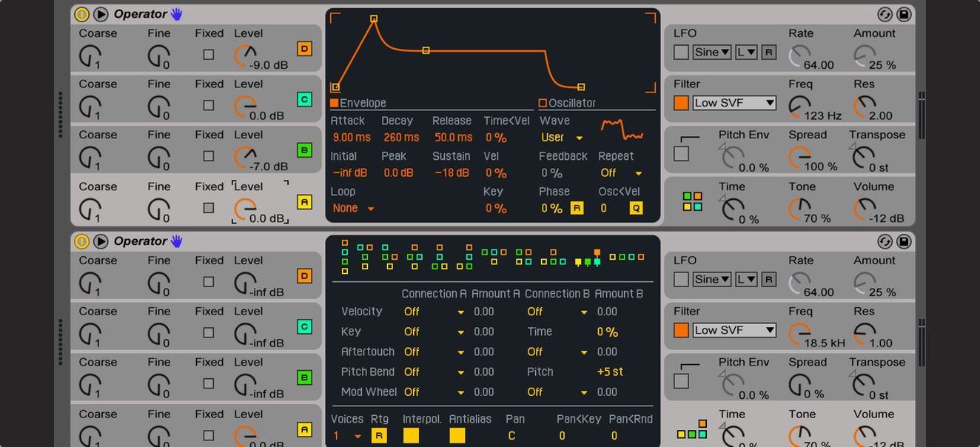Screen dimensions: 980x447
Task: Click the Osc<Vel Q button
Action: [x=636, y=209]
